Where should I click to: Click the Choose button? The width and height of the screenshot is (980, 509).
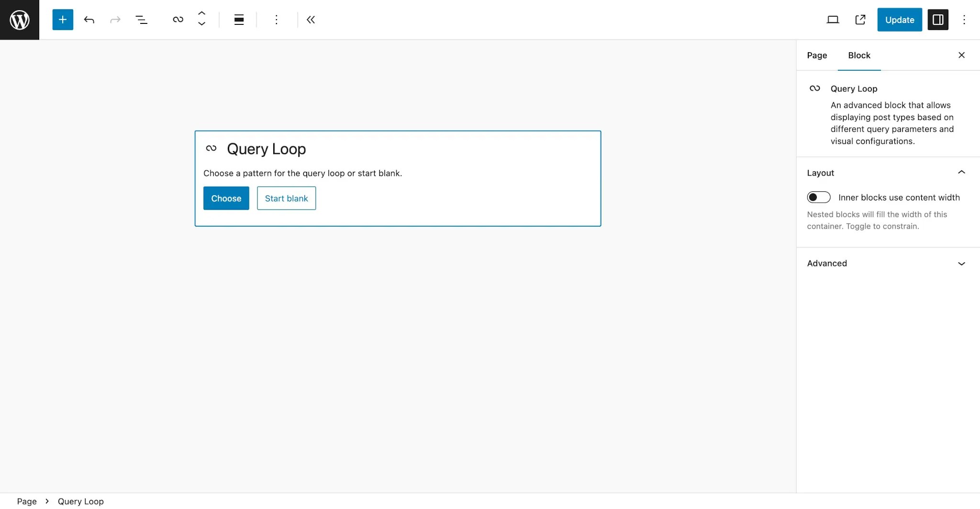[226, 198]
